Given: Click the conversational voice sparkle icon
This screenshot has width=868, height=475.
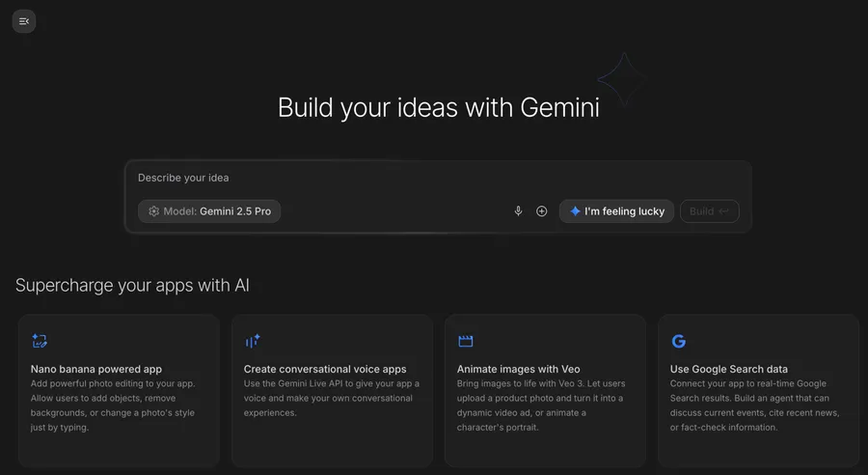Looking at the screenshot, I should click(253, 341).
